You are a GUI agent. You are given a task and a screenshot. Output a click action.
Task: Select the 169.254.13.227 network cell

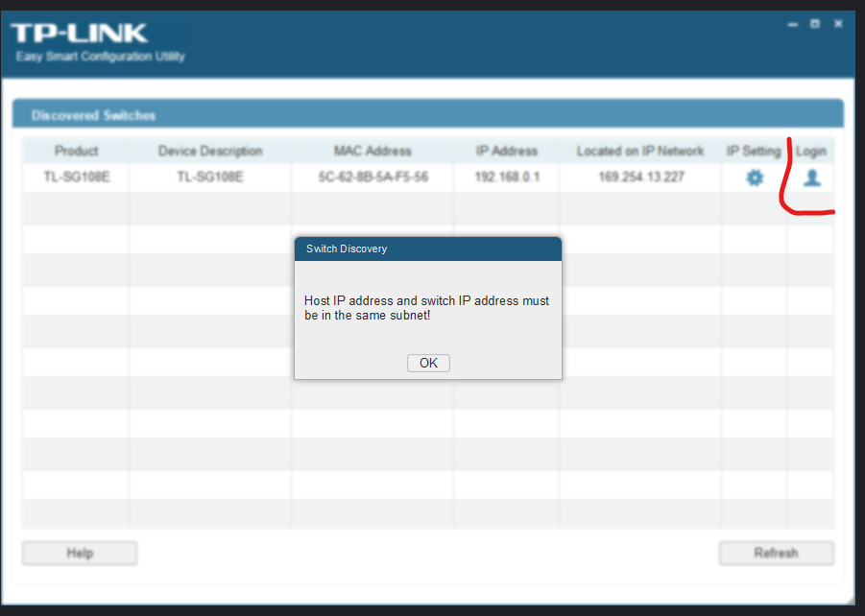640,177
